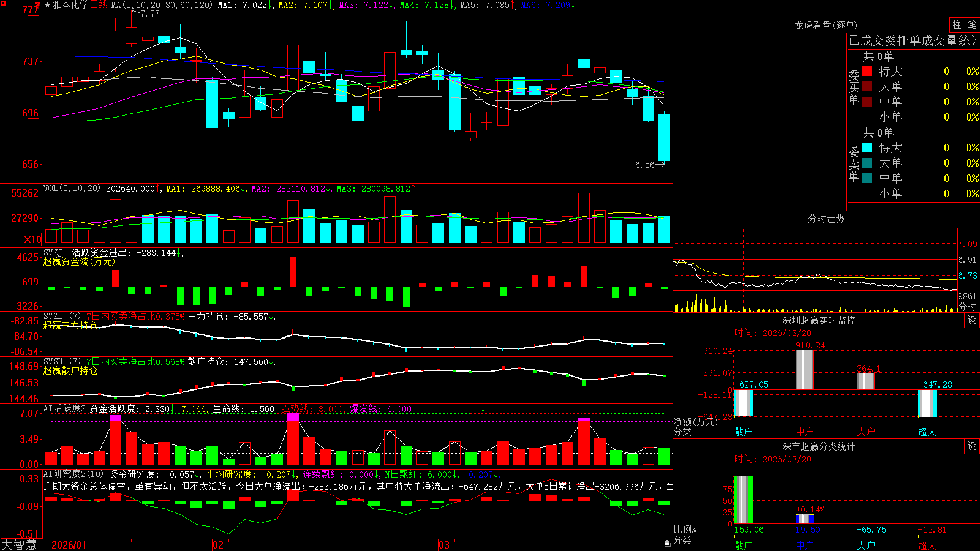Click the dark red 大单 swatch under 委买单
The width and height of the screenshot is (980, 551).
(867, 86)
